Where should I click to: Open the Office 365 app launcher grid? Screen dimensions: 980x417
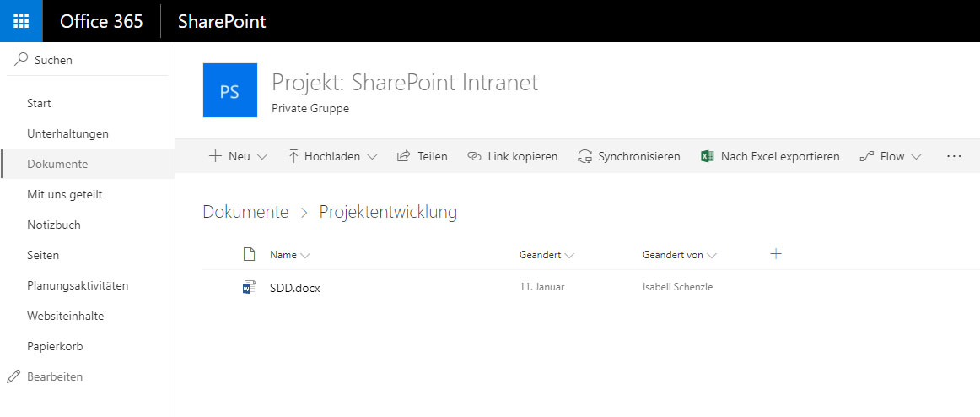pyautogui.click(x=21, y=21)
